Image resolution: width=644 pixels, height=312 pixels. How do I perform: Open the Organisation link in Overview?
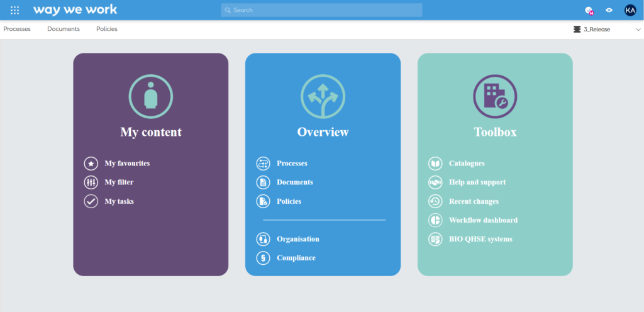click(x=297, y=239)
